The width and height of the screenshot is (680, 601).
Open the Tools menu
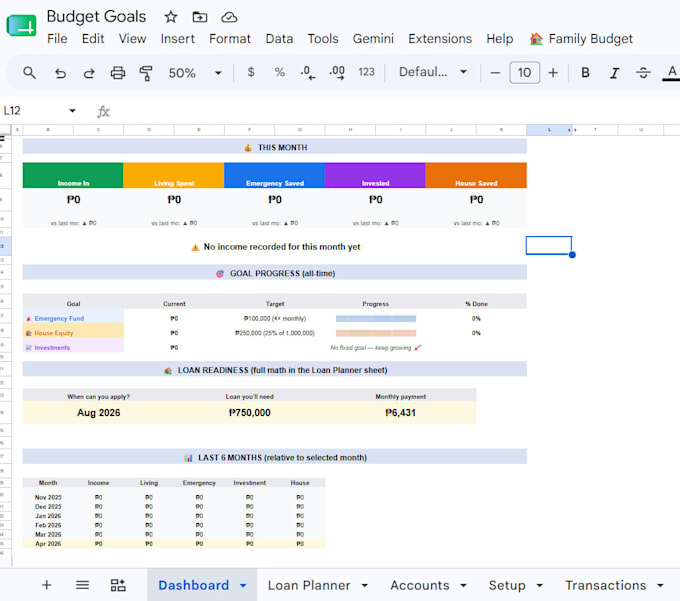point(323,39)
